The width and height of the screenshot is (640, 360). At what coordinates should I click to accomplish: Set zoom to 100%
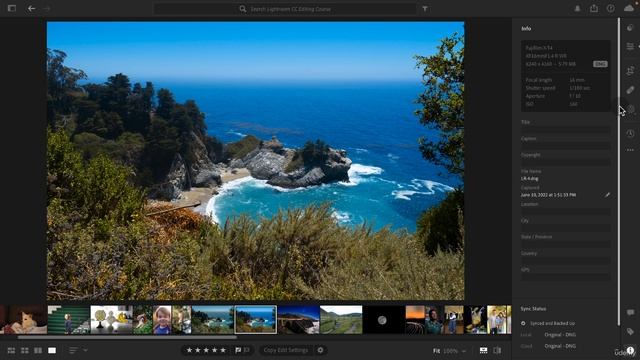tap(451, 351)
